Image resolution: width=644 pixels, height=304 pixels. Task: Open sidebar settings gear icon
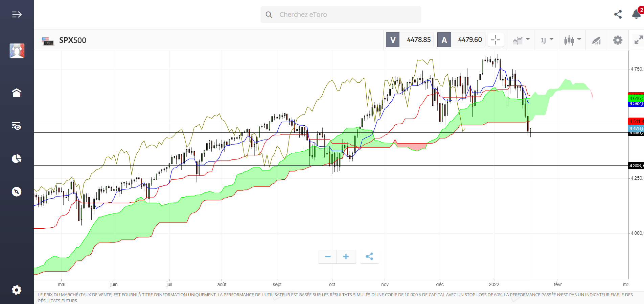(x=17, y=290)
